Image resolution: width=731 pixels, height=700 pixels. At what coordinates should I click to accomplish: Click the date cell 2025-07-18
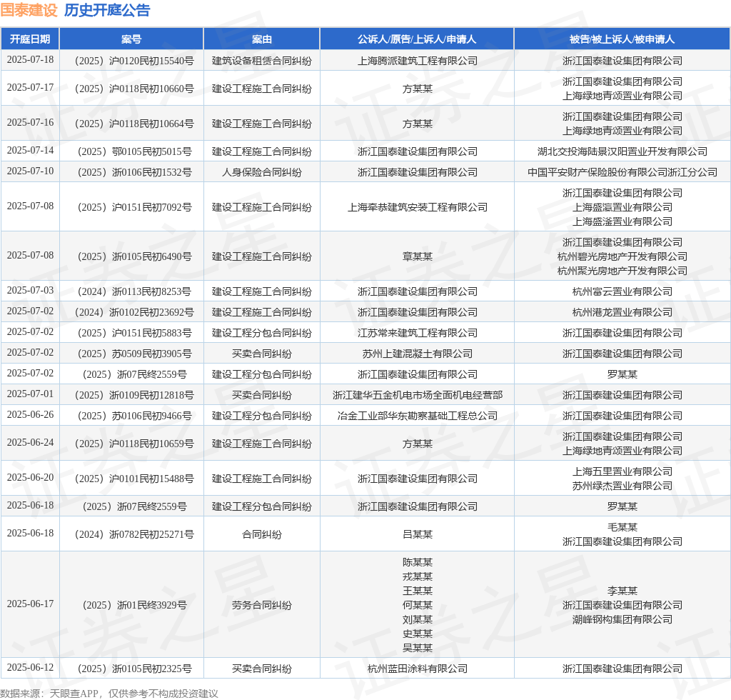pos(30,60)
